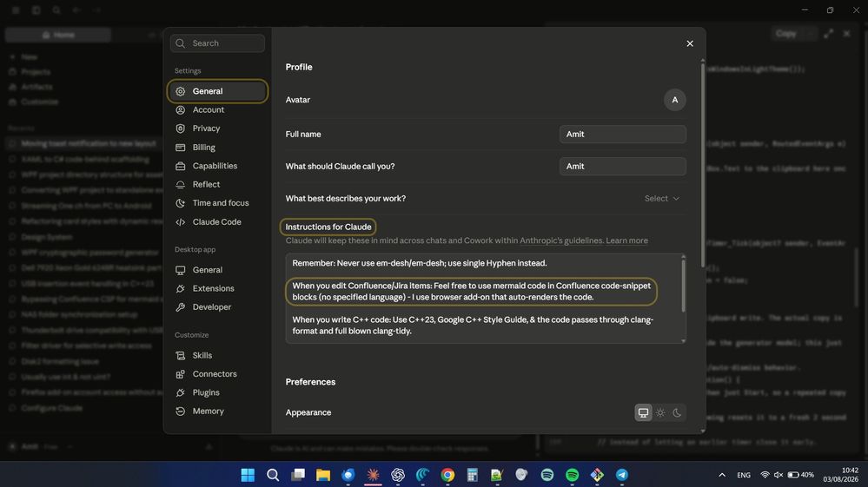Screen dimensions: 868x487
Task: Click the settings Search field
Action: click(x=217, y=43)
